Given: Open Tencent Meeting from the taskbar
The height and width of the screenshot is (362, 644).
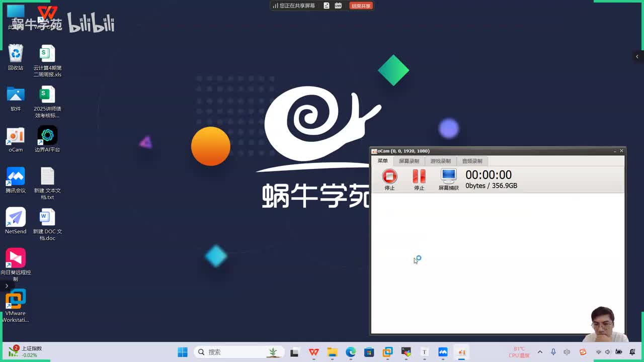Looking at the screenshot, I should coord(443,352).
